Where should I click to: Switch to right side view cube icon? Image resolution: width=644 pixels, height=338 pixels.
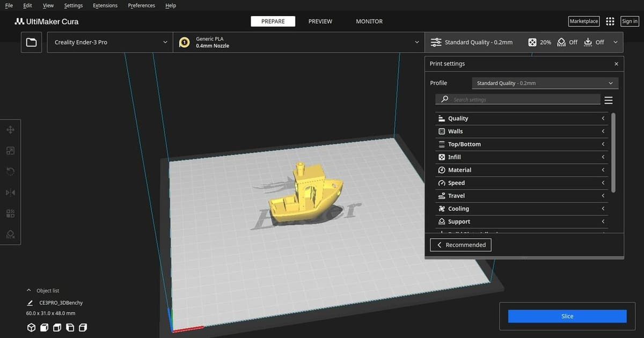coord(83,327)
